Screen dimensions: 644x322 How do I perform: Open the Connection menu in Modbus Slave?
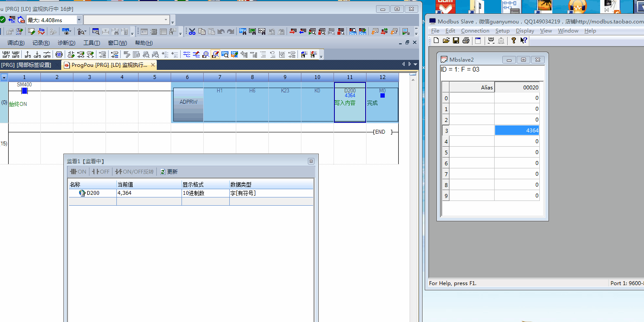475,31
